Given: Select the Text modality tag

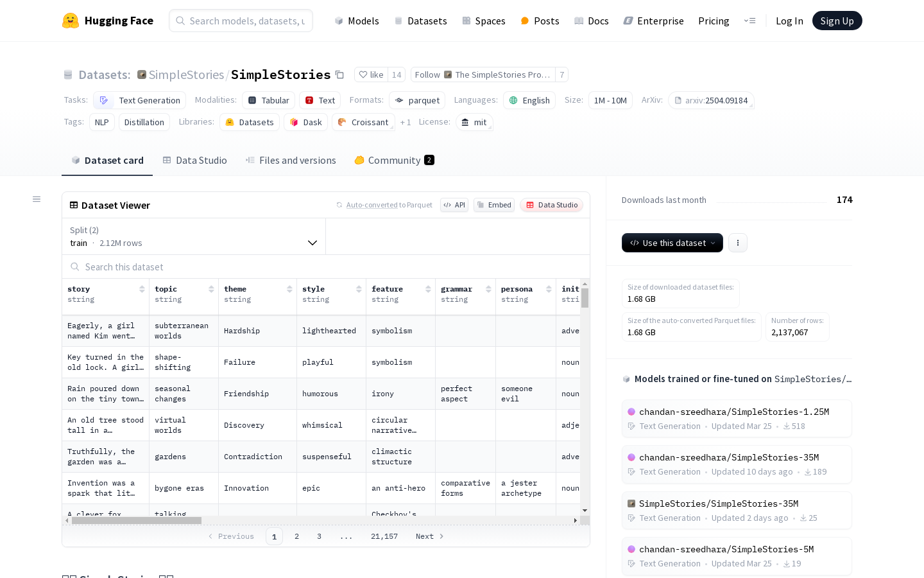Looking at the screenshot, I should 320,100.
